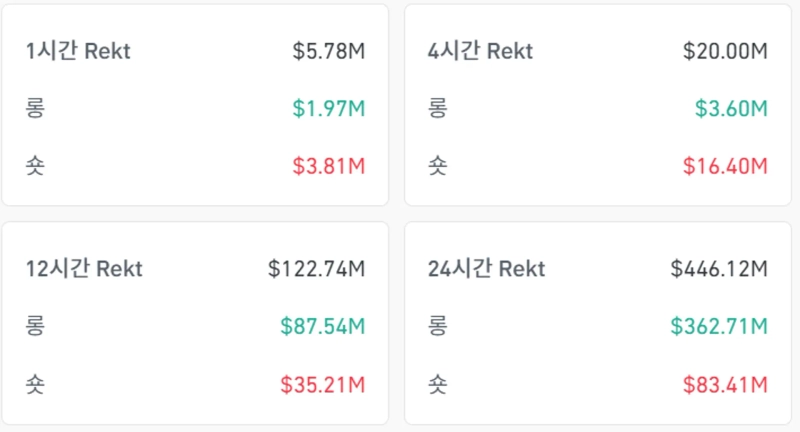Click the 숏 label in 24시간 card
The width and height of the screenshot is (800, 432).
tap(438, 384)
